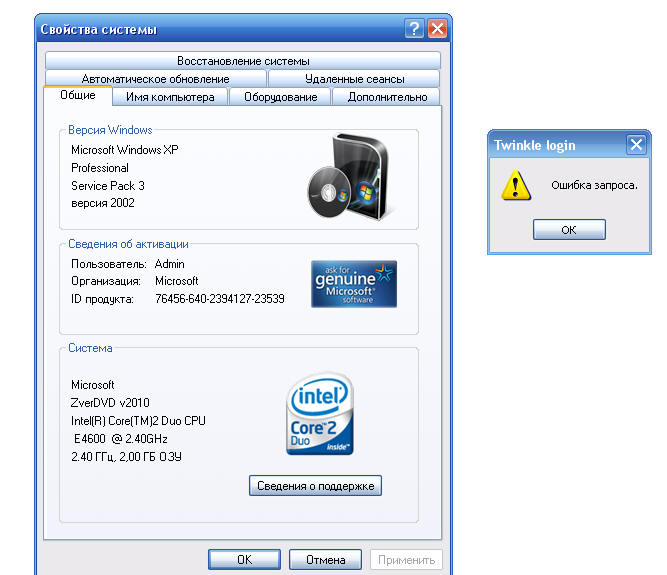Click the Microsoft Windows XP text

tap(125, 150)
